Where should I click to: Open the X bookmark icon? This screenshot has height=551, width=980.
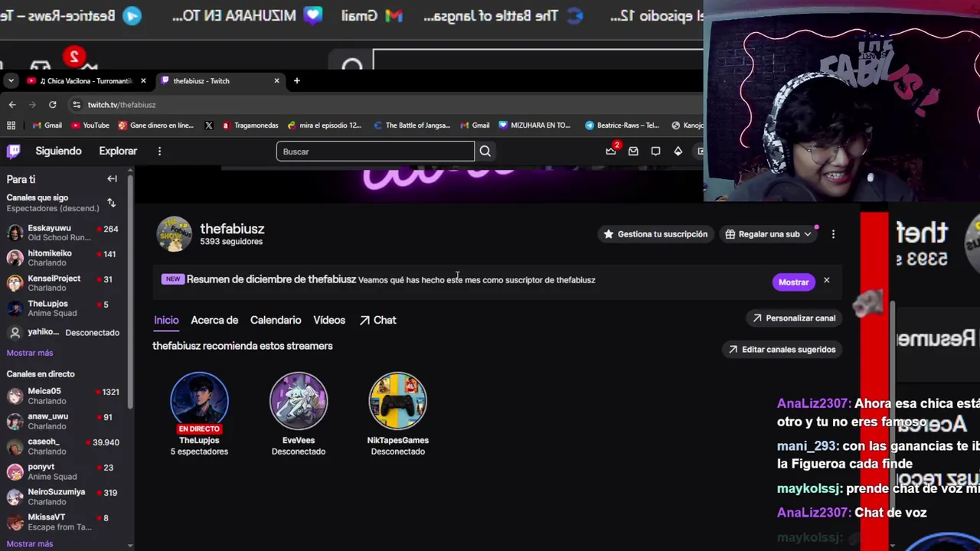coord(209,126)
